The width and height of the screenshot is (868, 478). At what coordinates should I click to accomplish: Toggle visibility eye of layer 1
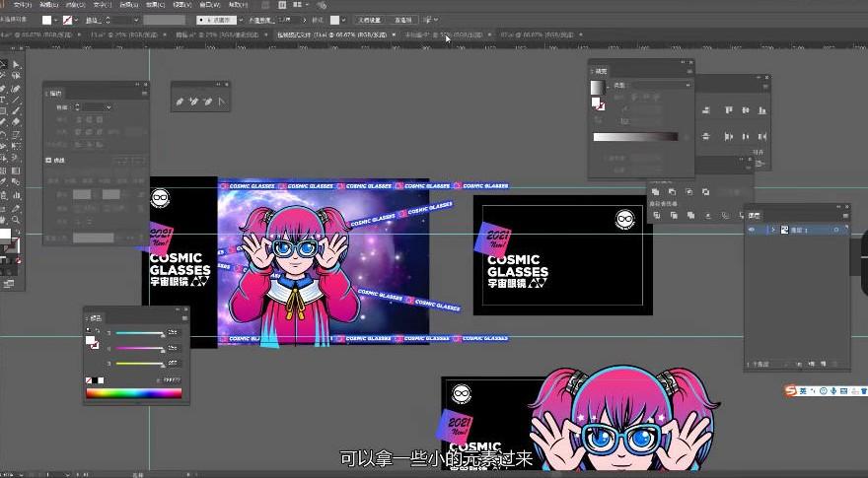tap(752, 230)
